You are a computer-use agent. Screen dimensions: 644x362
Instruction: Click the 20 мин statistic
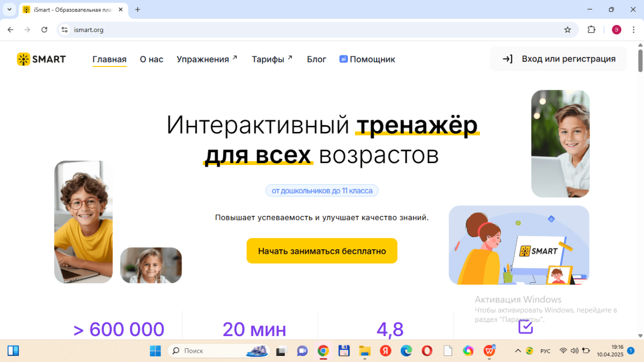point(254,330)
